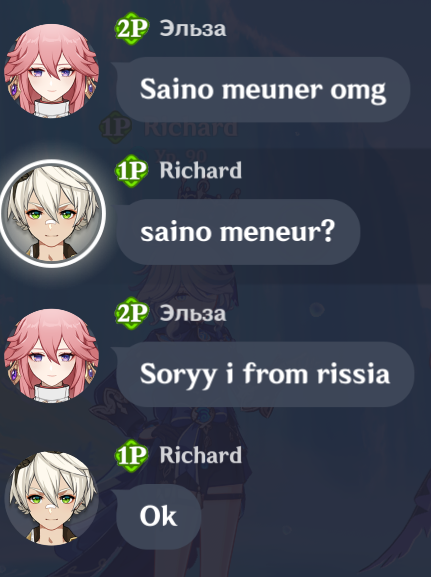Click the faded 1P badge in the background
Viewport: 431px width, 577px height.
[116, 129]
